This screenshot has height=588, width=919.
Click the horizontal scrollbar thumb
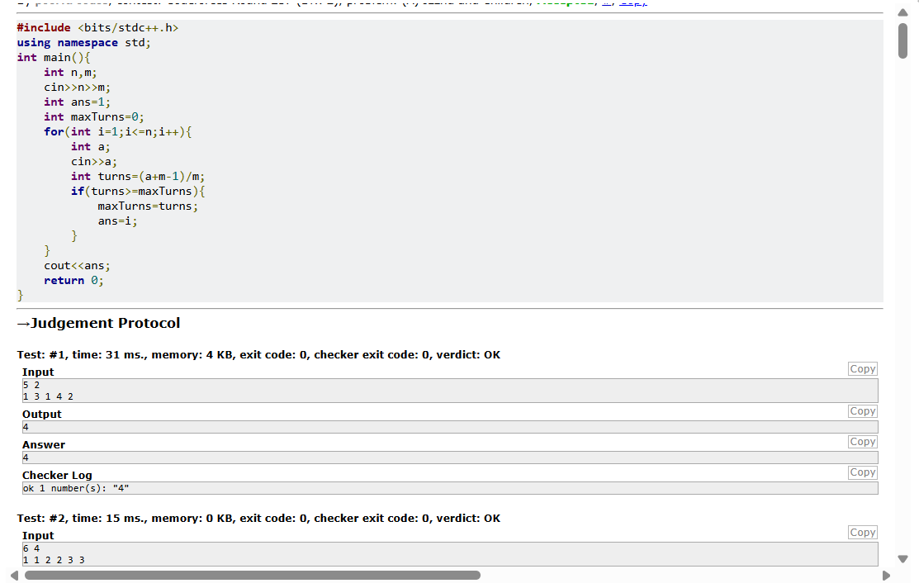click(x=253, y=576)
